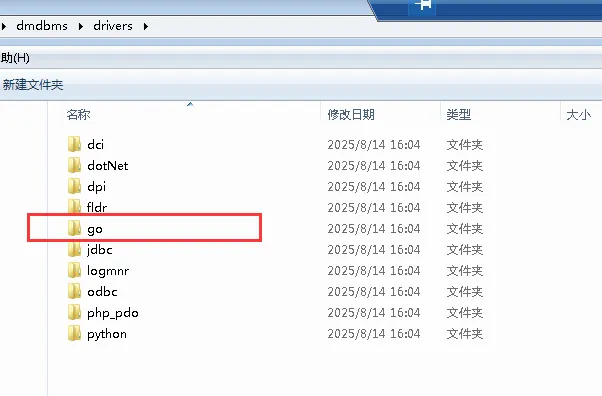Click the modified date of go row
602x396 pixels.
[x=374, y=229]
